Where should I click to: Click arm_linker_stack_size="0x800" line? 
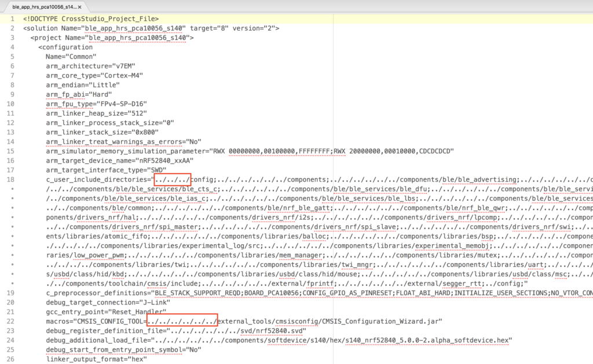click(x=102, y=132)
